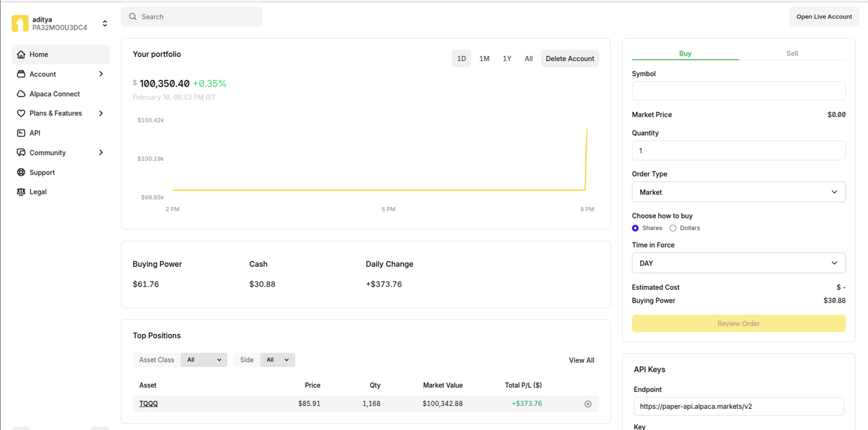Switch to the Sell tab

pos(792,54)
